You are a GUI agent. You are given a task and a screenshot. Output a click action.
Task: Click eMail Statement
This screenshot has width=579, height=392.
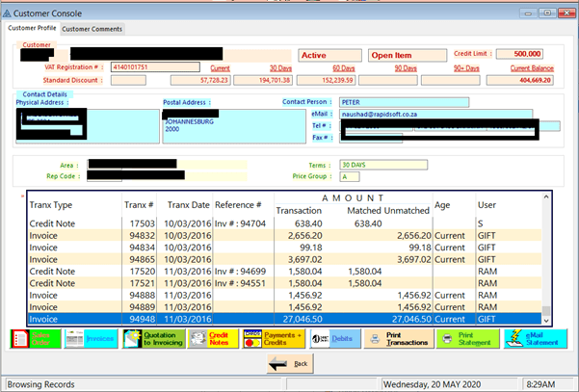[x=536, y=338]
